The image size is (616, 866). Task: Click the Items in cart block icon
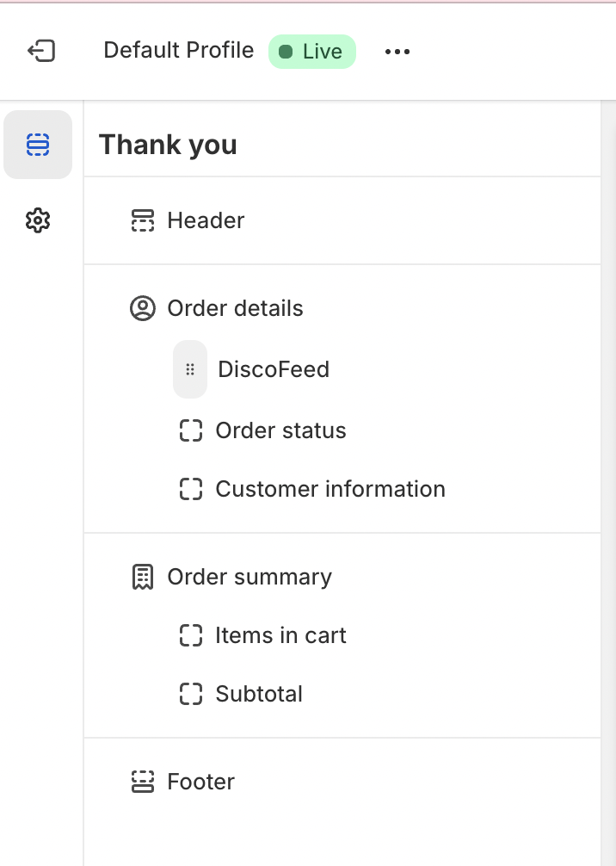pyautogui.click(x=191, y=635)
